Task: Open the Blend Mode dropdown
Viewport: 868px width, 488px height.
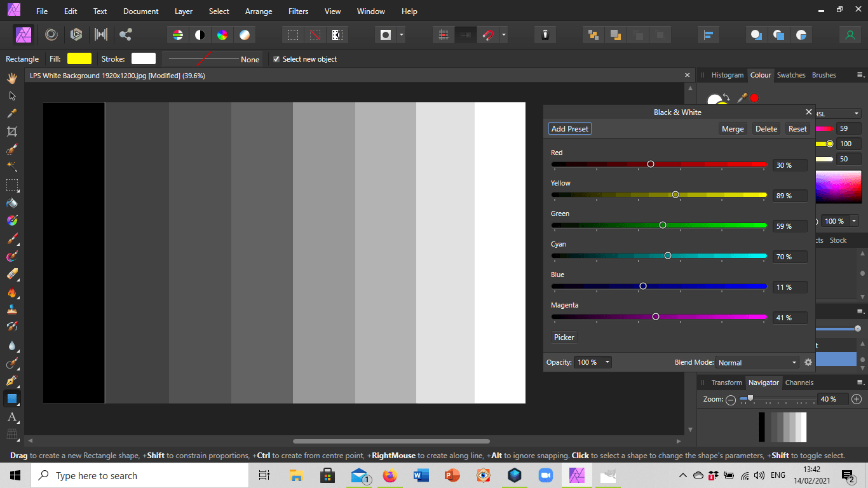Action: tap(757, 363)
